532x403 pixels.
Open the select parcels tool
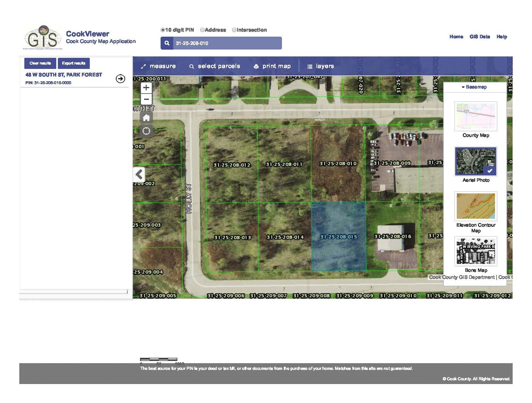tap(214, 66)
